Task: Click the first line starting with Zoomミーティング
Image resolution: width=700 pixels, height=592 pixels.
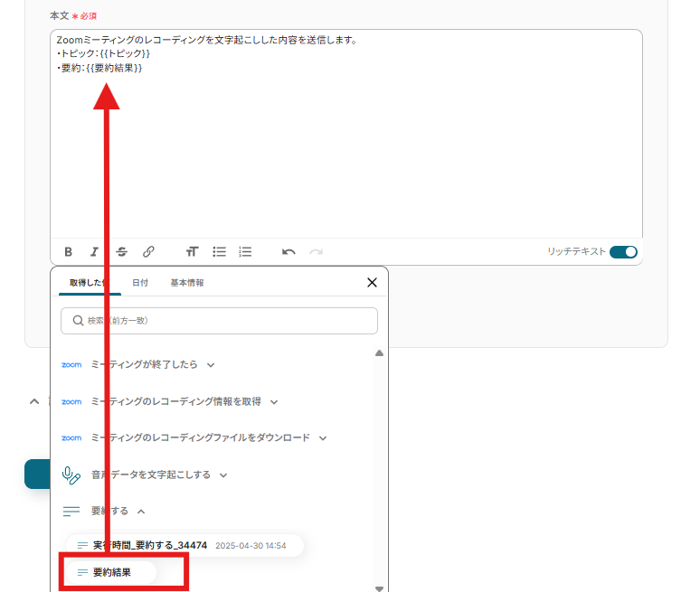Action: point(207,40)
